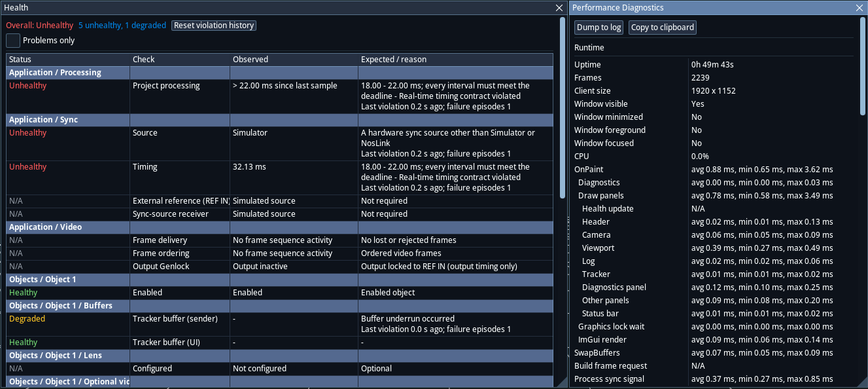Click the Health panel vertical scrollbar
Image resolution: width=868 pixels, height=389 pixels.
click(x=563, y=108)
